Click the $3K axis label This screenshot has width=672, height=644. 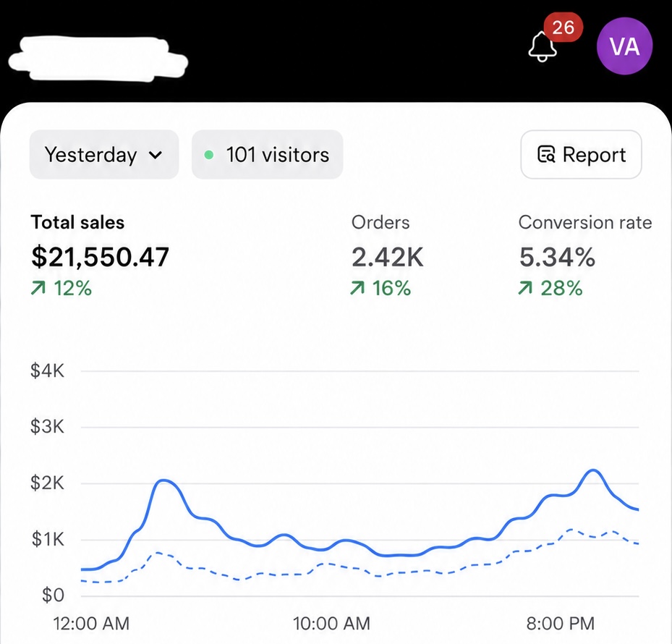click(x=47, y=427)
